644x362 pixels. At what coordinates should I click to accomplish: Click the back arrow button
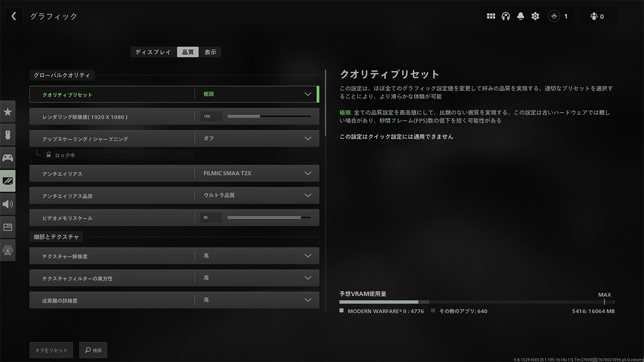coord(14,16)
